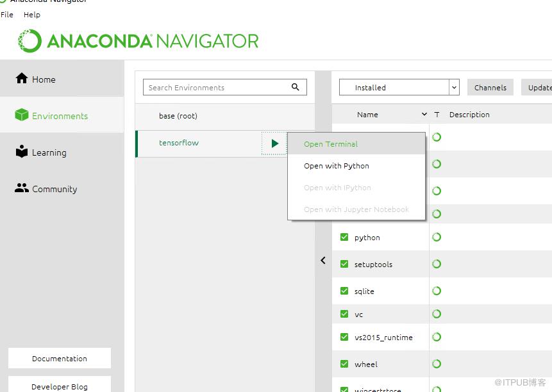Image resolution: width=552 pixels, height=392 pixels.
Task: Select Open with Python
Action: coord(356,166)
